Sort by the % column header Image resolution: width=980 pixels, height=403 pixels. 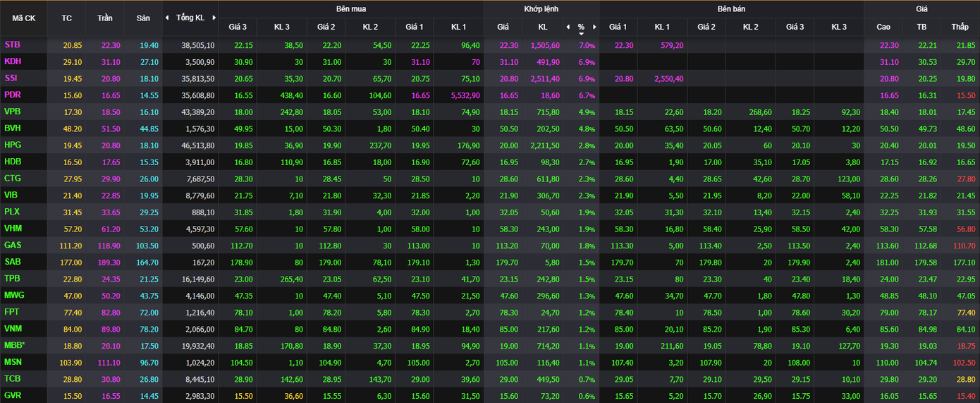click(x=581, y=27)
